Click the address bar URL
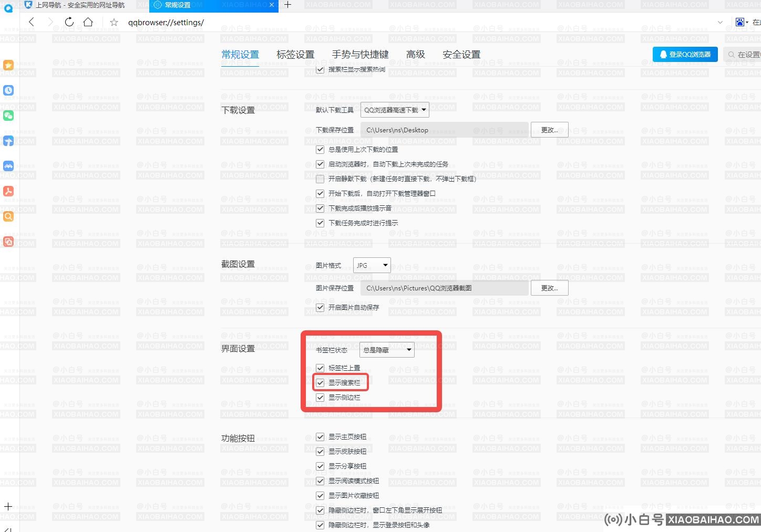Image resolution: width=761 pixels, height=532 pixels. [x=166, y=23]
